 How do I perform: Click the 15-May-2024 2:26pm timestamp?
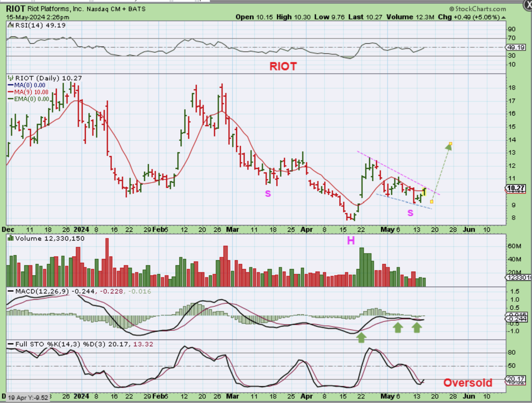37,17
